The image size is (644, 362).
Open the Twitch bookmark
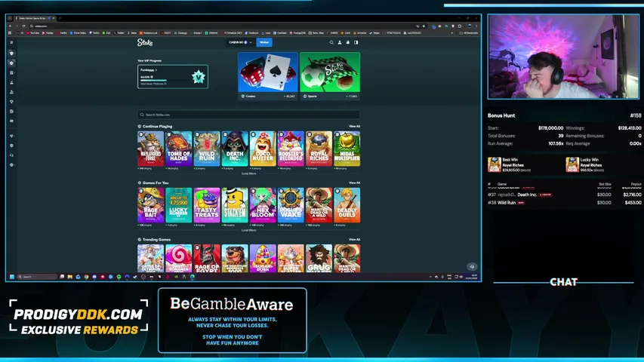pyautogui.click(x=94, y=33)
